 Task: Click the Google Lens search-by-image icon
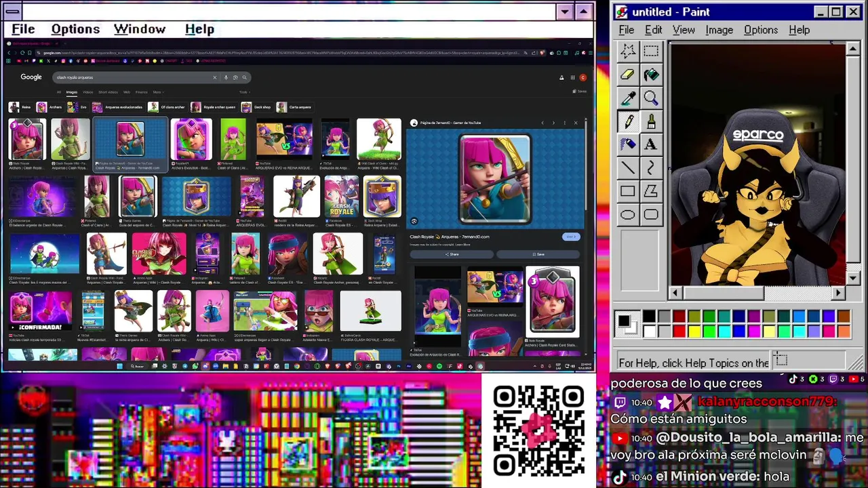point(235,77)
